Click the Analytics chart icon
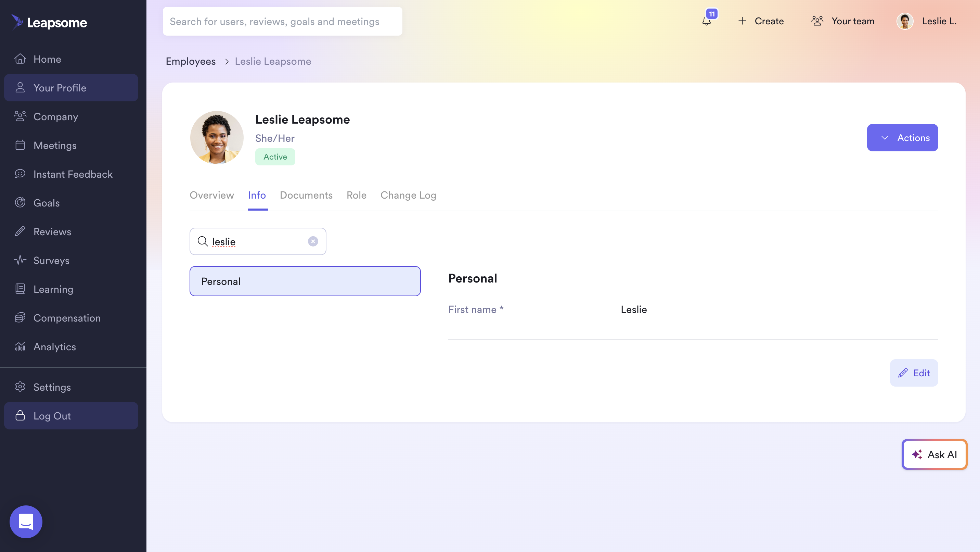 point(20,347)
